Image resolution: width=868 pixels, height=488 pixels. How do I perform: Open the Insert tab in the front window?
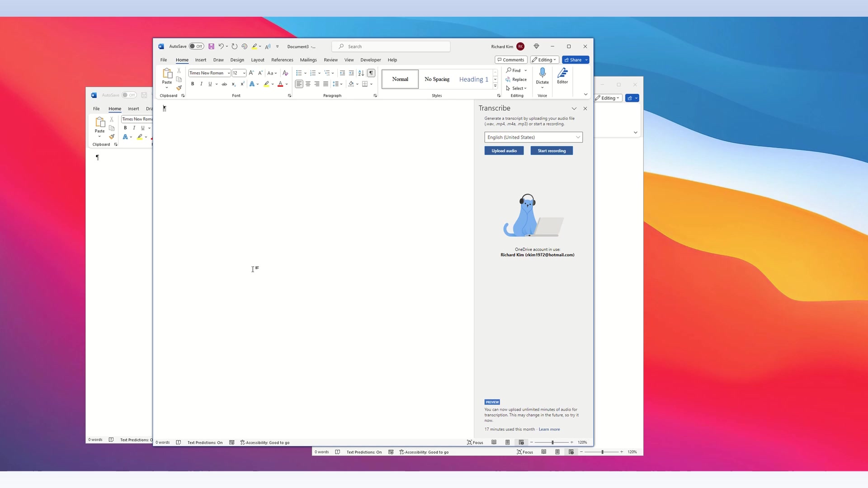(x=201, y=60)
